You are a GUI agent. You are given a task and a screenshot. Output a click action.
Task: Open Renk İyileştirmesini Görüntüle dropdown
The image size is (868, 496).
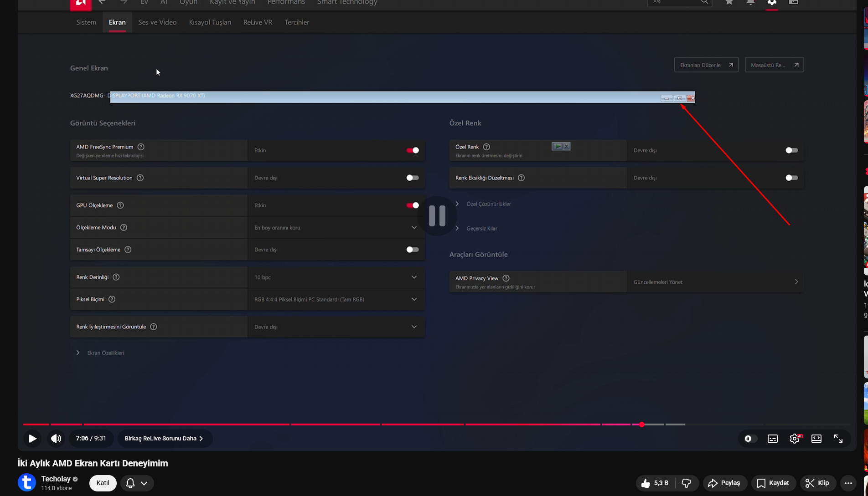click(x=336, y=327)
